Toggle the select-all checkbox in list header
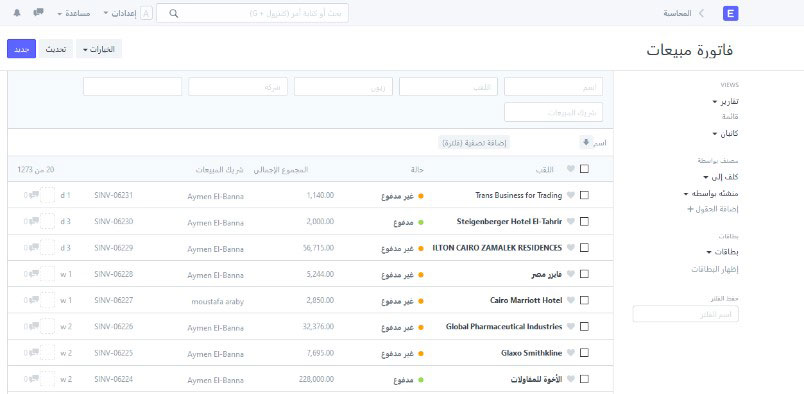This screenshot has width=804, height=394. (x=585, y=169)
